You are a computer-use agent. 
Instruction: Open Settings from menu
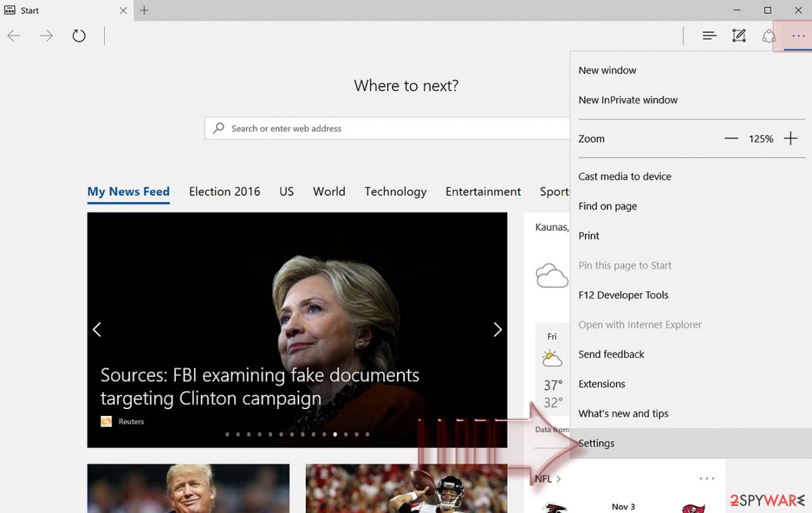tap(691, 443)
